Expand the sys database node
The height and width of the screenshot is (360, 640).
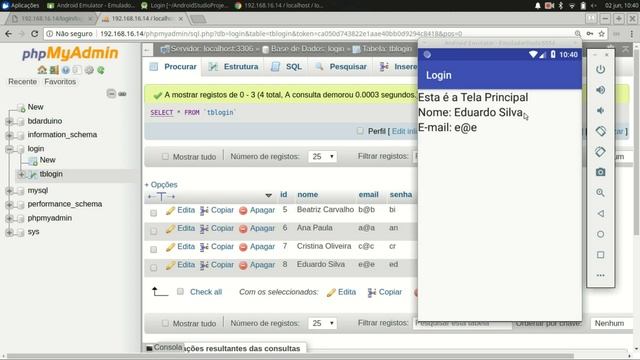pos(9,232)
